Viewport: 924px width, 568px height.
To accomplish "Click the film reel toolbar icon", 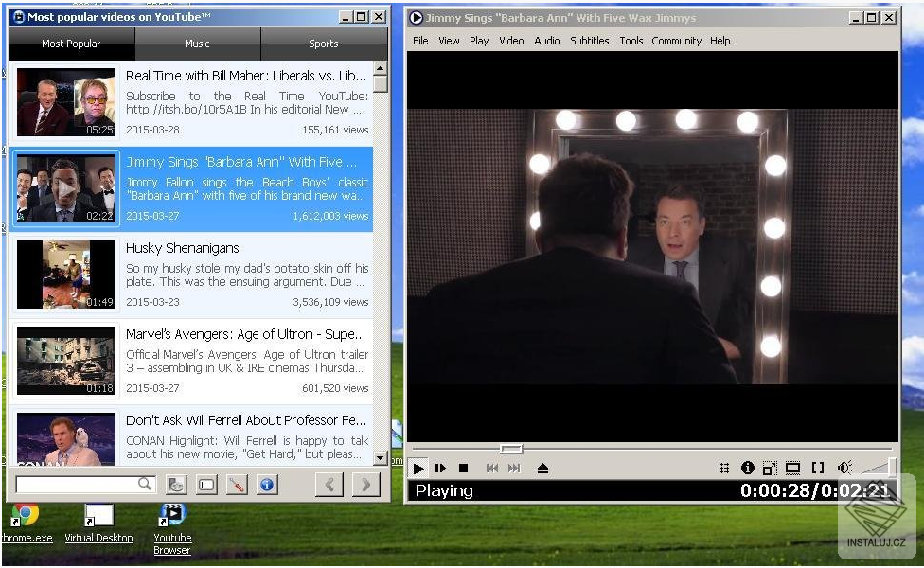I will pos(176,485).
